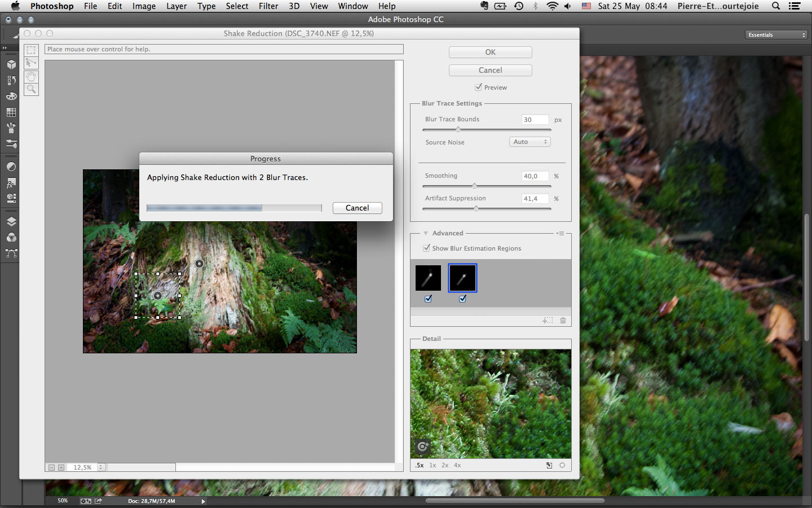Click the Smoothing slider handle
The image size is (812, 508).
(474, 186)
